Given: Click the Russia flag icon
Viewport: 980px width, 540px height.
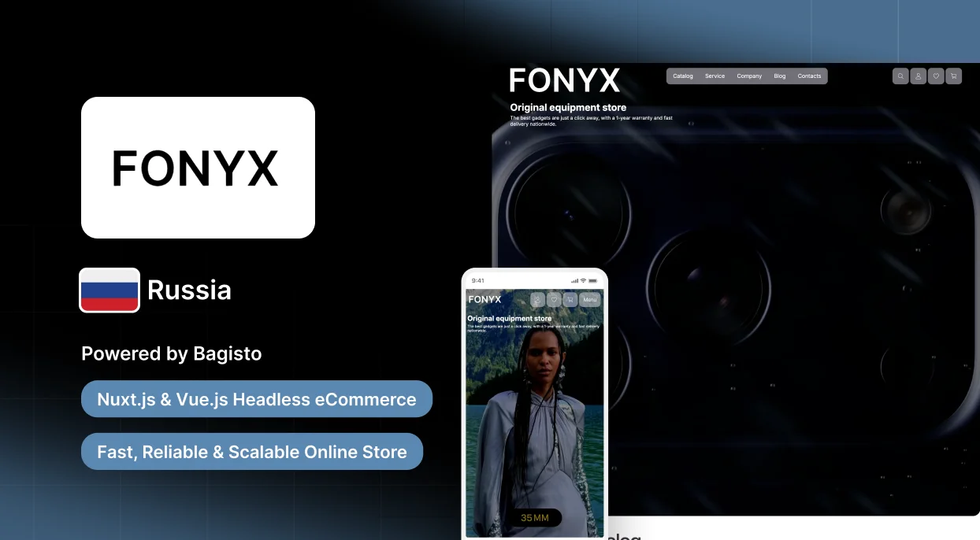Looking at the screenshot, I should pyautogui.click(x=110, y=290).
